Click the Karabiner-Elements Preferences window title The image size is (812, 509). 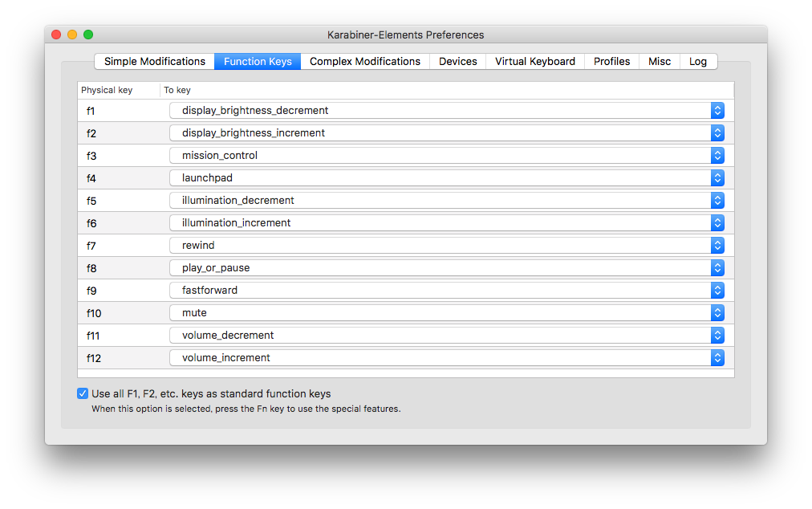click(405, 35)
